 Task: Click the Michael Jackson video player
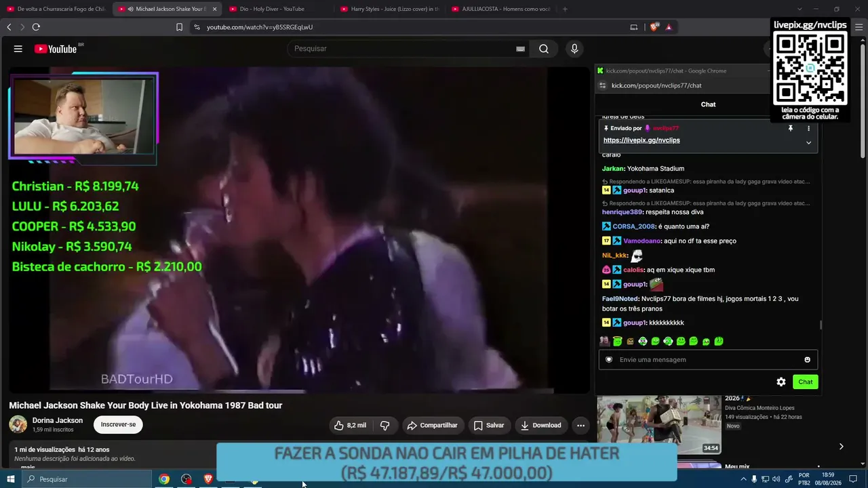299,230
